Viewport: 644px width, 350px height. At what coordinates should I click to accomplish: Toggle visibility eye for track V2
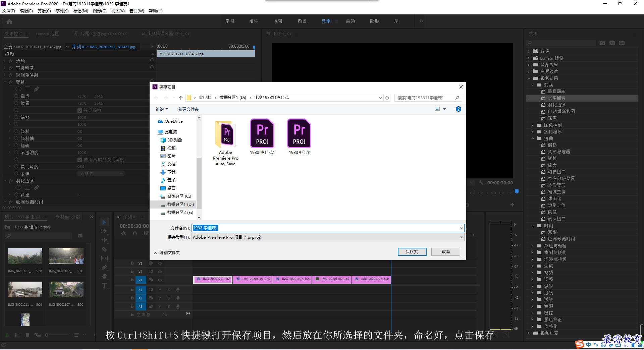(x=160, y=272)
